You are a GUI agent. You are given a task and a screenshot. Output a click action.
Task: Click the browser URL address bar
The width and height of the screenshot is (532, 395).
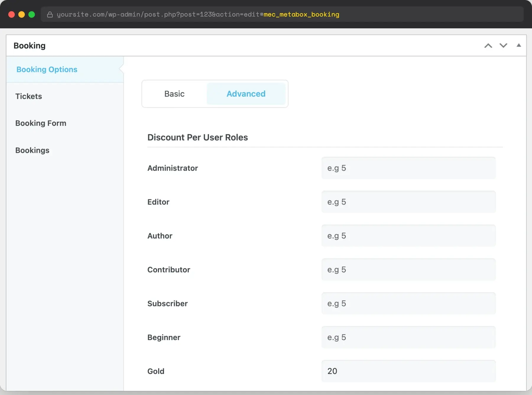282,14
